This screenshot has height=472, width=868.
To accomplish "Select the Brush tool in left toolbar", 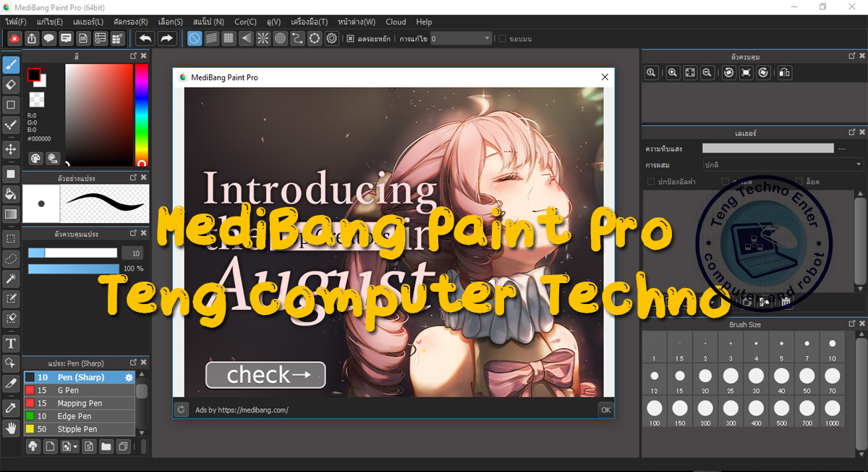I will coord(11,64).
